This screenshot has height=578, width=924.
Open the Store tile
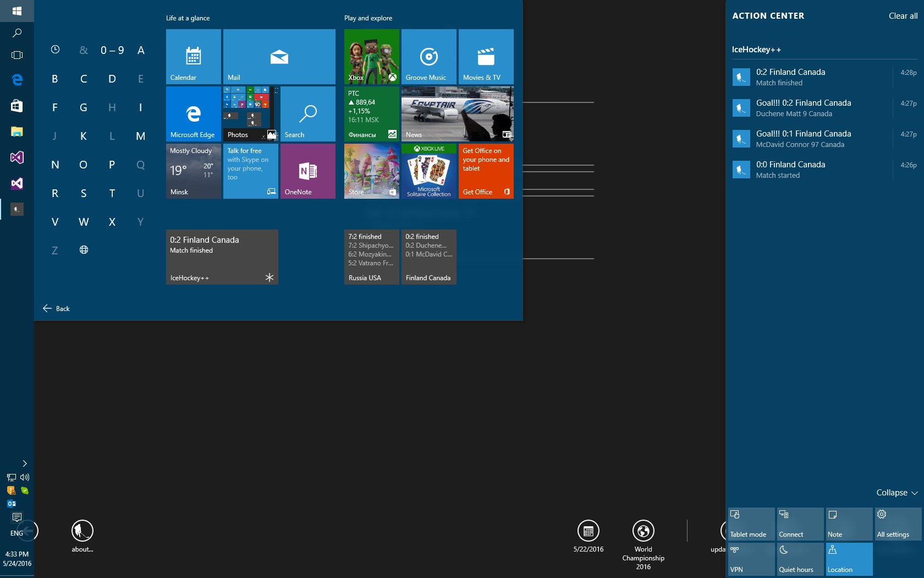tap(372, 171)
